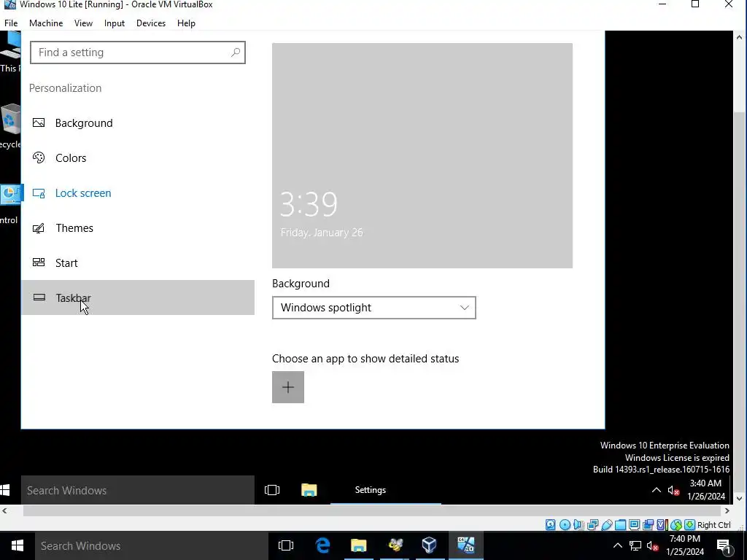Click the guest Search Windows box
747x560 pixels.
(138, 490)
